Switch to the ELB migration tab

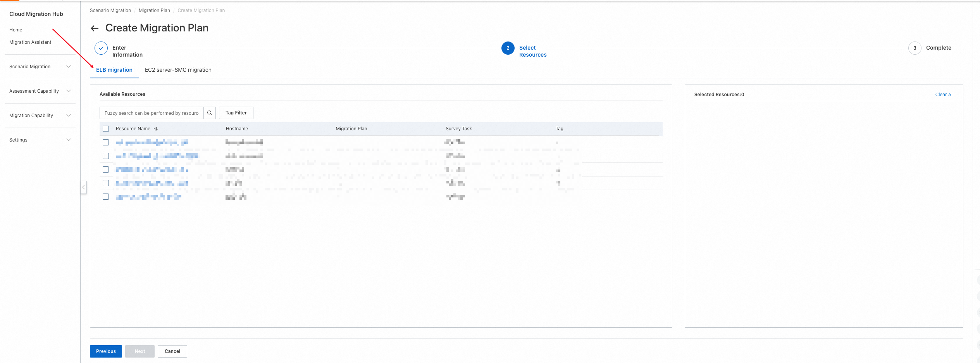(x=114, y=70)
